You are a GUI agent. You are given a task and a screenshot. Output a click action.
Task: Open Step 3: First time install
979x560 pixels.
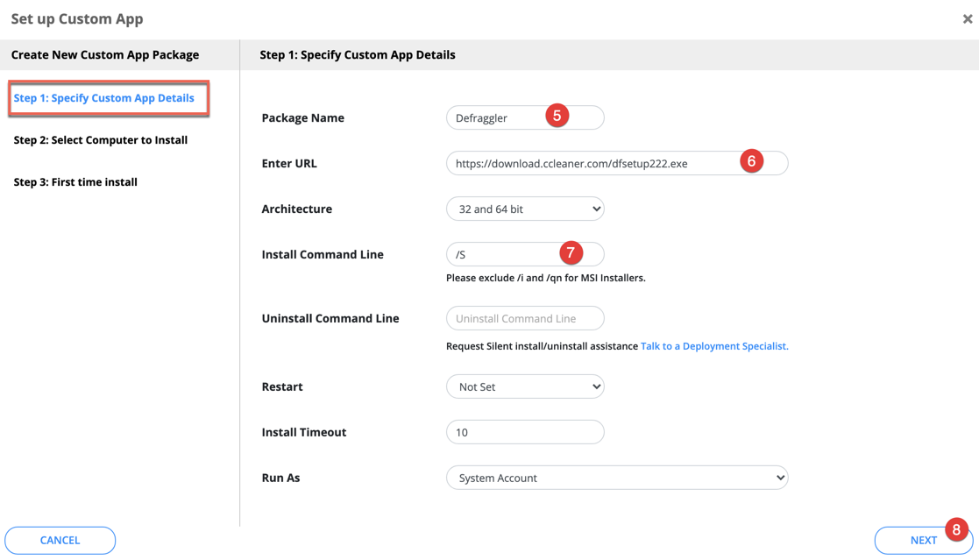75,181
